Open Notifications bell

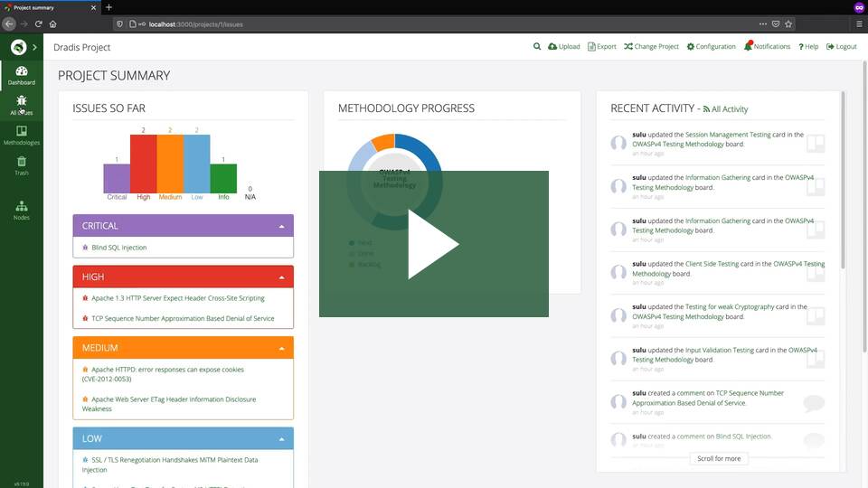point(767,46)
